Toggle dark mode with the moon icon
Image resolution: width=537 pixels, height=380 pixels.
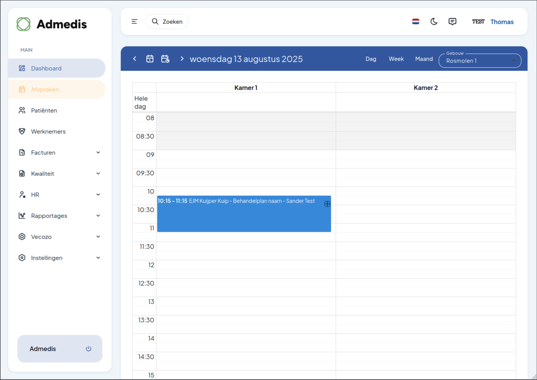[x=434, y=22]
